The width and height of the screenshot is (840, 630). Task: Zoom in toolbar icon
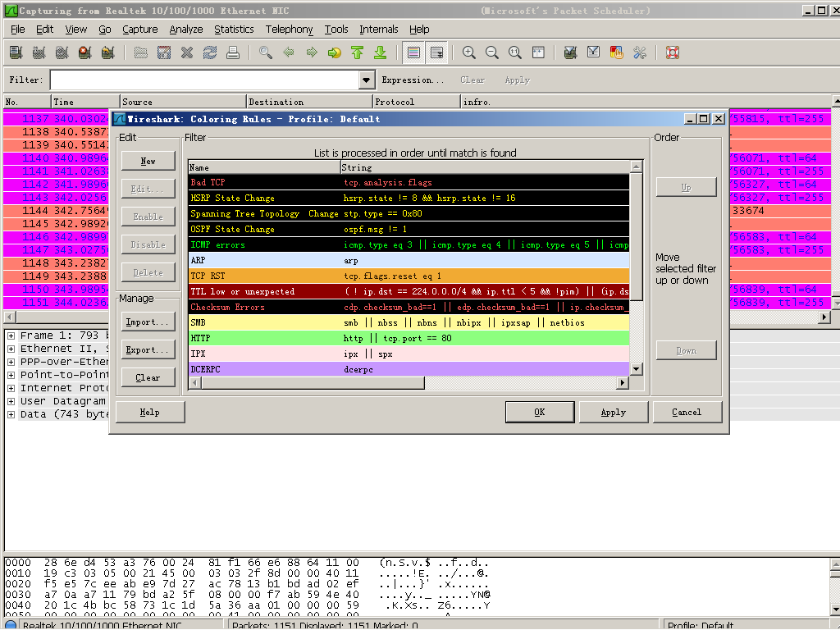pyautogui.click(x=468, y=52)
